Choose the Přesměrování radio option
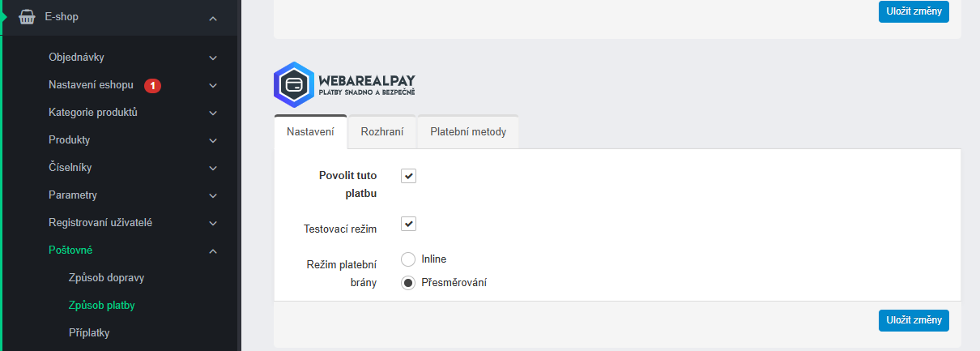The image size is (980, 351). [x=408, y=283]
